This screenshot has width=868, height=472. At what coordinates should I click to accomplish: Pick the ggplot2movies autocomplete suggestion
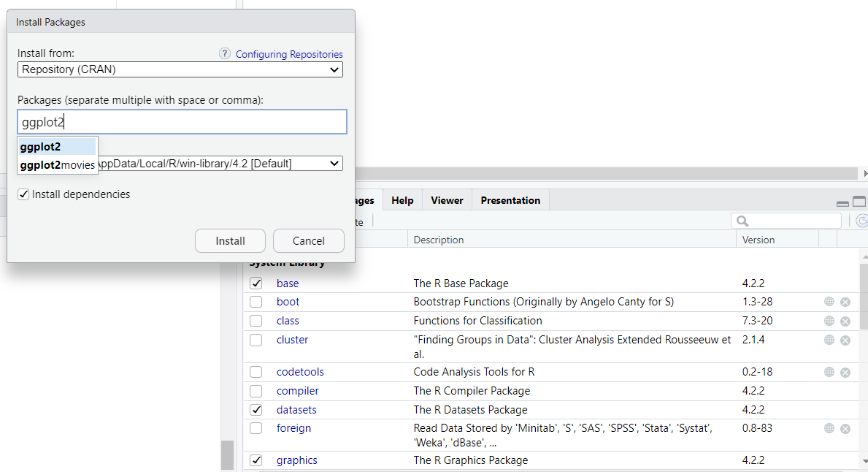(x=57, y=165)
